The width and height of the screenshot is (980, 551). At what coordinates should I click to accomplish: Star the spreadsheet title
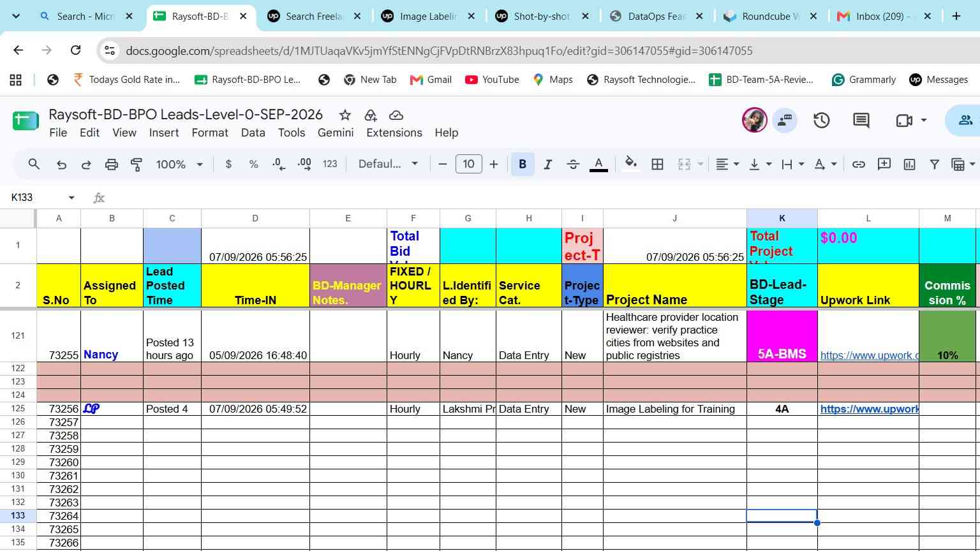coord(345,115)
